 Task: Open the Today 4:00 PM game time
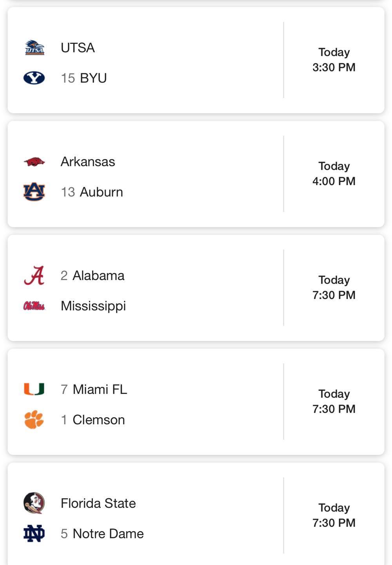click(334, 173)
